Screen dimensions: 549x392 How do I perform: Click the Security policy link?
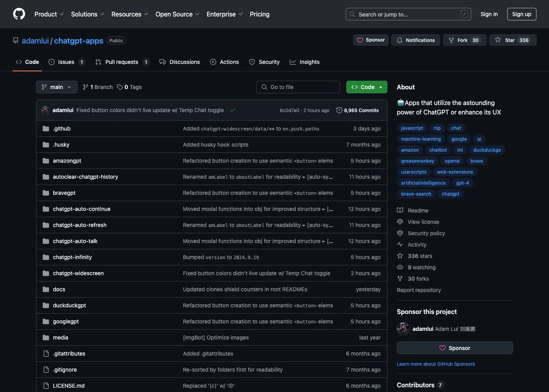[x=426, y=233]
